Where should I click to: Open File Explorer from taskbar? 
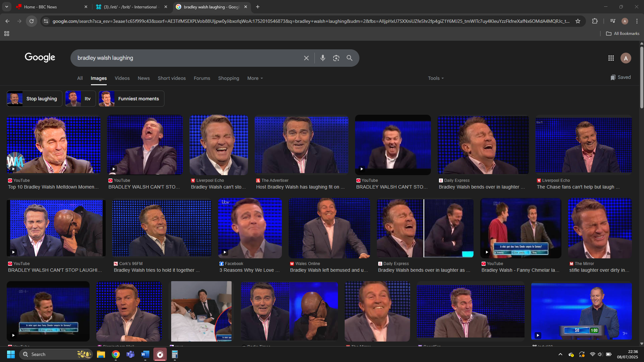tap(101, 354)
